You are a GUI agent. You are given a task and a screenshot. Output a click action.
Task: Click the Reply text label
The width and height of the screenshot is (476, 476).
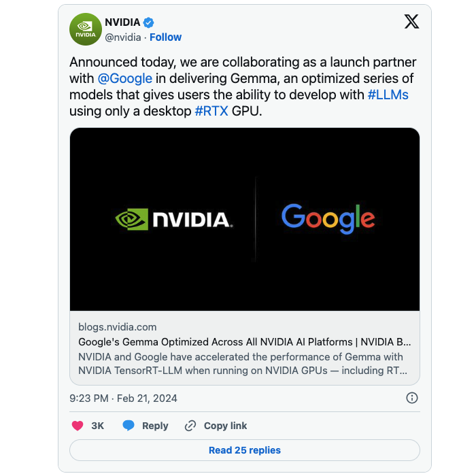tap(155, 426)
